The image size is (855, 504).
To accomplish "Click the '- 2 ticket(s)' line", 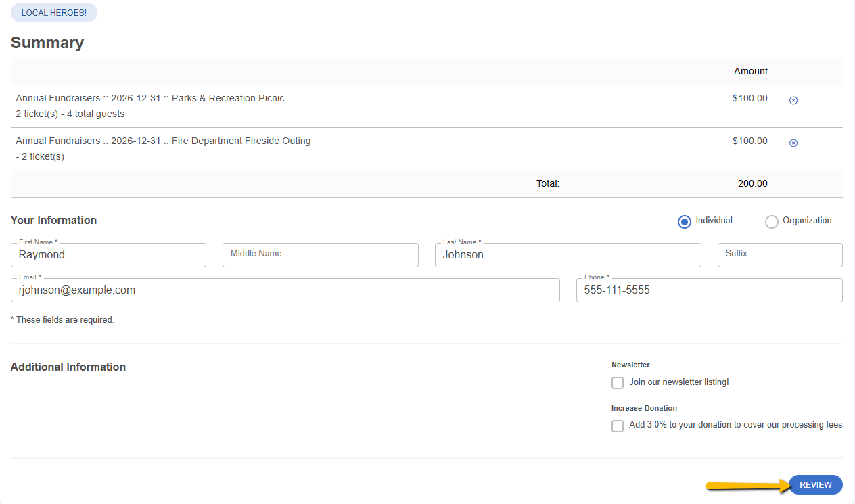I will click(x=40, y=156).
